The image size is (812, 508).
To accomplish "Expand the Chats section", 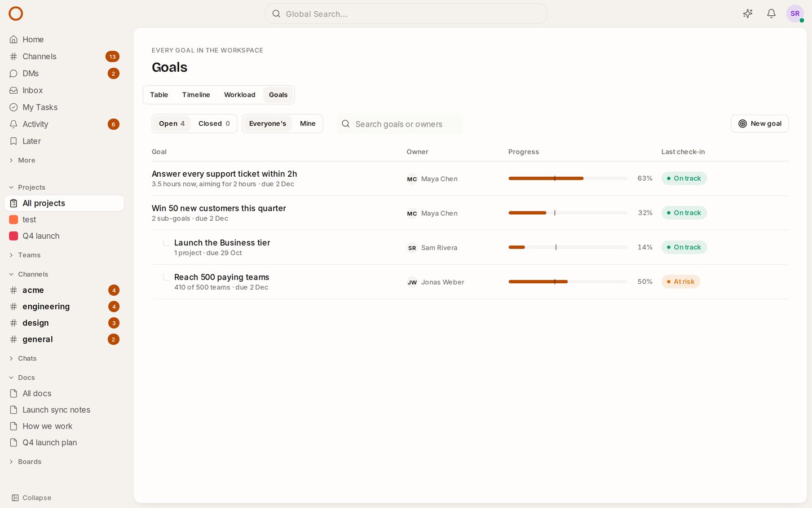I will point(23,358).
